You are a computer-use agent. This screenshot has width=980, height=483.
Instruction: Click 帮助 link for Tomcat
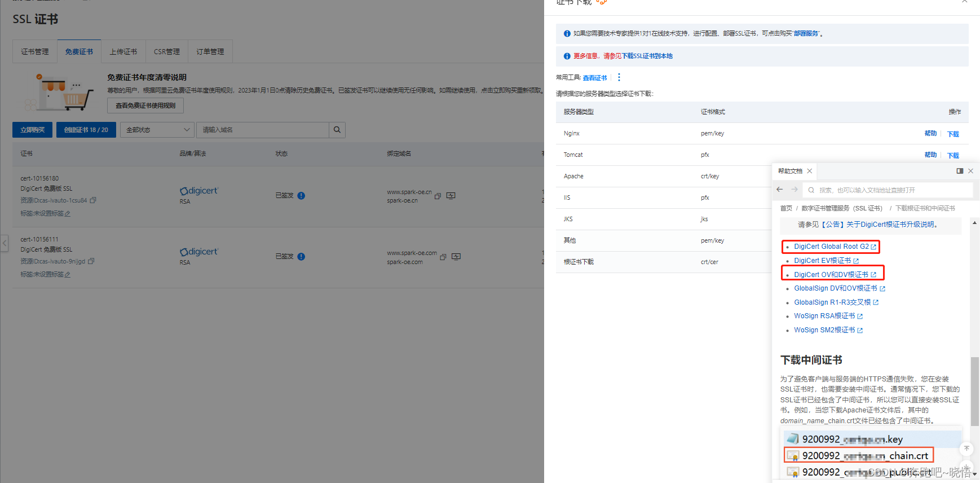click(930, 155)
